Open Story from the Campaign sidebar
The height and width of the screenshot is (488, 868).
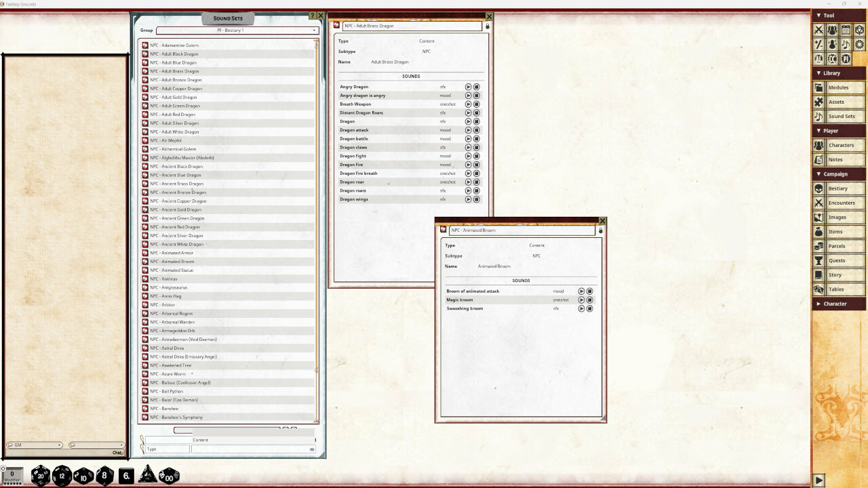point(839,274)
